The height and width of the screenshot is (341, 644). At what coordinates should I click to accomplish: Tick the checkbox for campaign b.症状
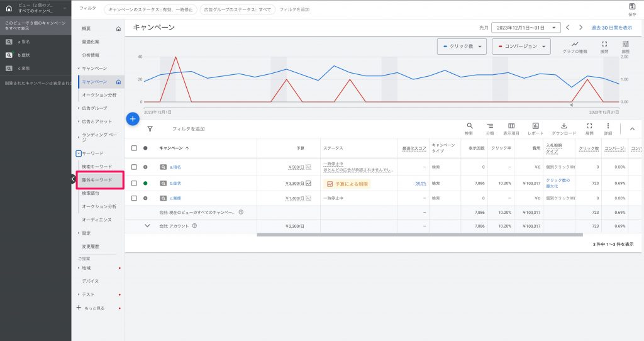point(134,183)
